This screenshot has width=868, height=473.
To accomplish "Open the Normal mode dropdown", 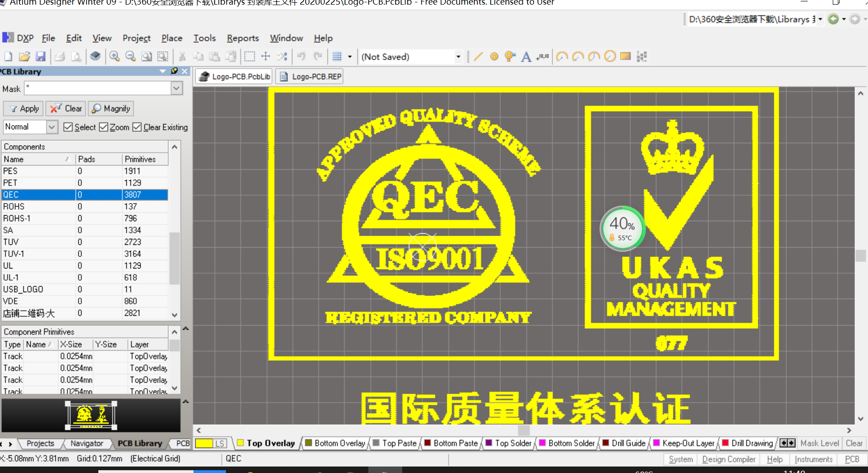I will click(52, 127).
